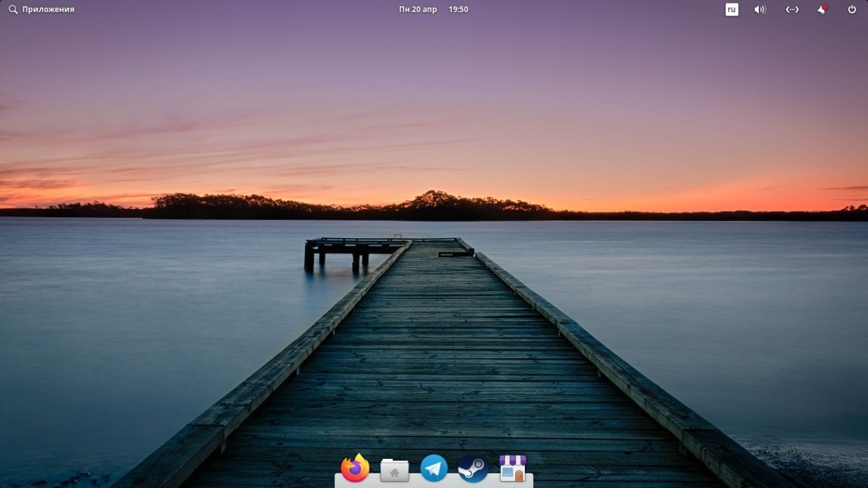Open the network connection indicator

point(792,10)
